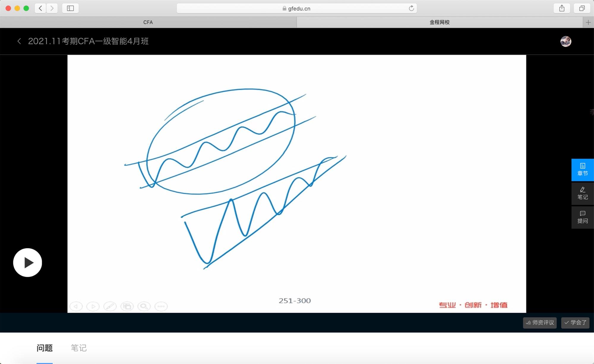Image resolution: width=594 pixels, height=364 pixels.
Task: Toggle the Safari sidebar
Action: coord(70,8)
